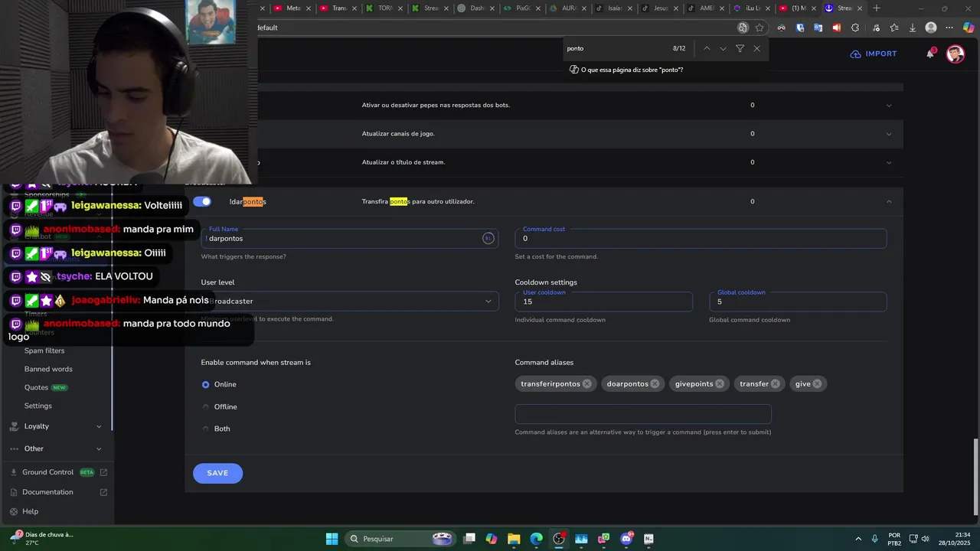Open Ground Control link
Screen dimensions: 980x551
coord(47,472)
